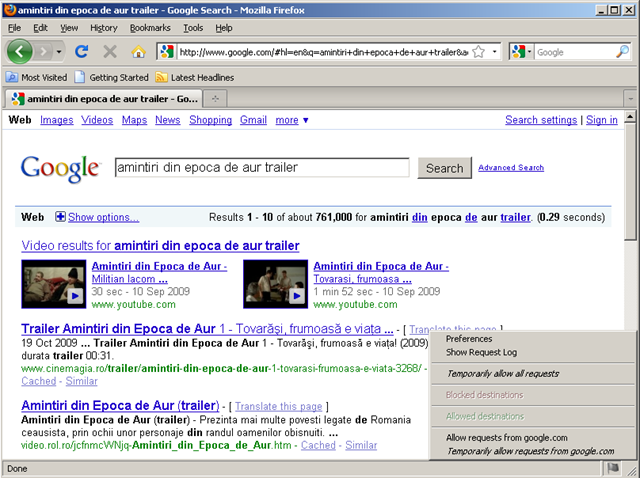
Task: Open Amintiri din Epoca de Aur - Tovarasi, frumoasa link
Action: [x=381, y=273]
